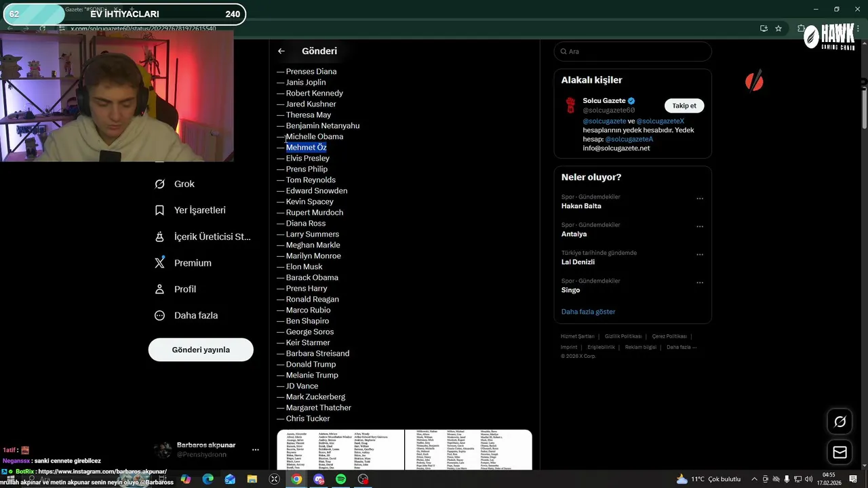The image size is (868, 488).
Task: Open options dots for Lal Denizli trend
Action: pos(700,255)
